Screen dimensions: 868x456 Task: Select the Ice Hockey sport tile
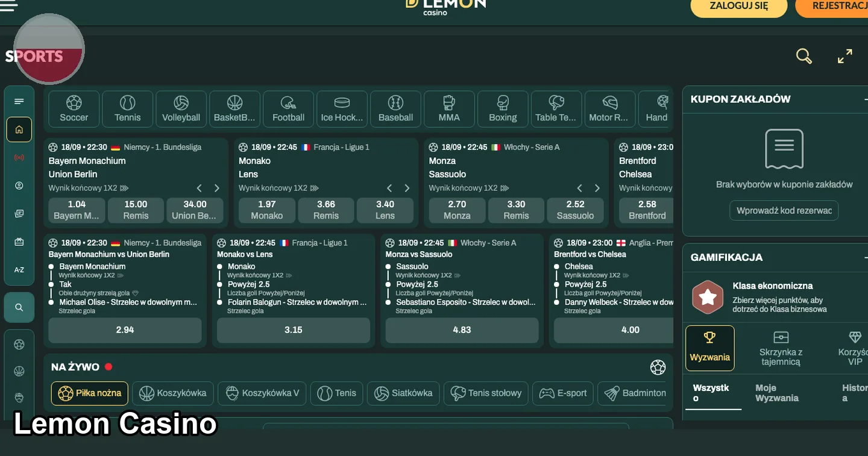coord(342,109)
